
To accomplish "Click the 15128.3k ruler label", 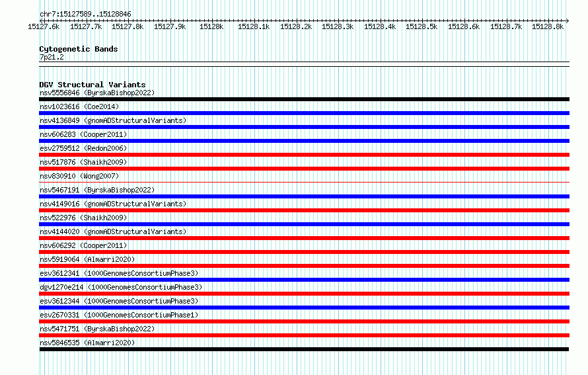I will click(x=338, y=26).
